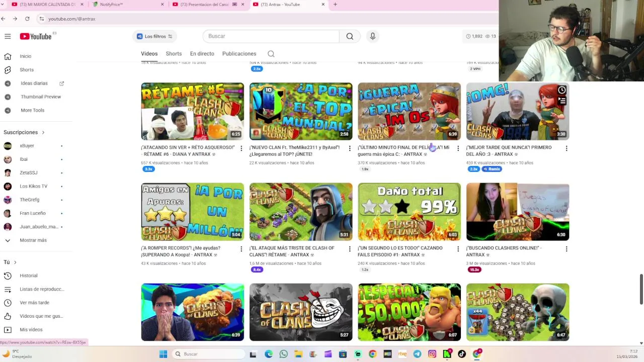Open Los filtros dropdown chip

pos(155,36)
